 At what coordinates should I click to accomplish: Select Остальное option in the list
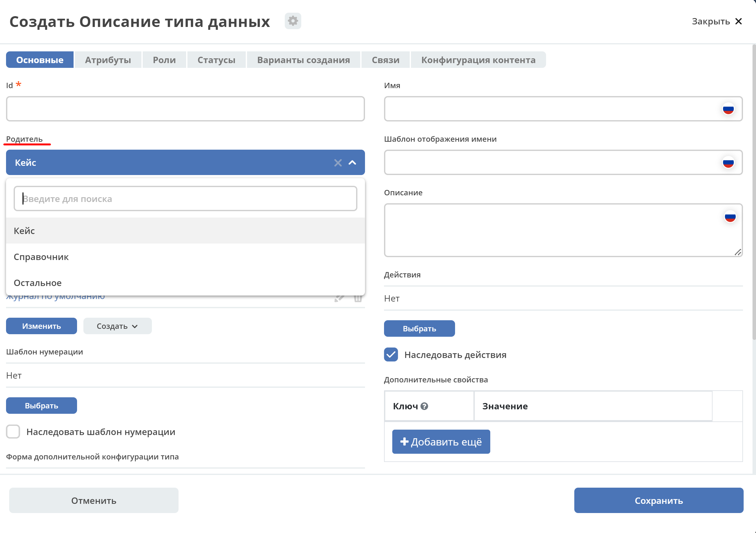[x=186, y=283]
